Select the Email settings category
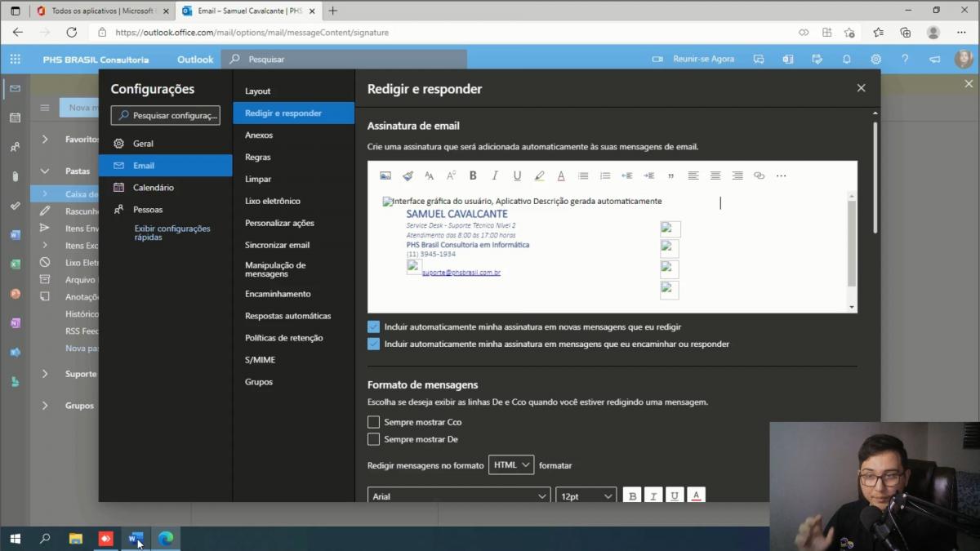Viewport: 980px width, 551px height. tap(166, 166)
